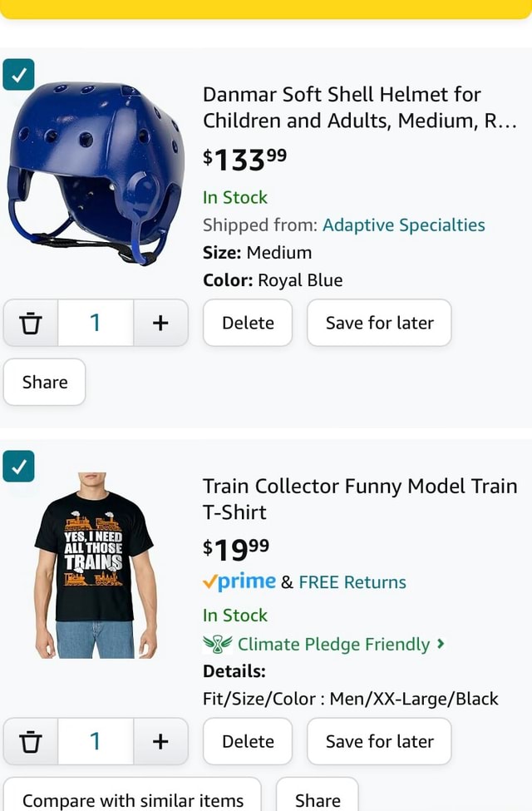Click the Climate Pledge Friendly leaf icon
This screenshot has width=532, height=811.
tap(217, 645)
